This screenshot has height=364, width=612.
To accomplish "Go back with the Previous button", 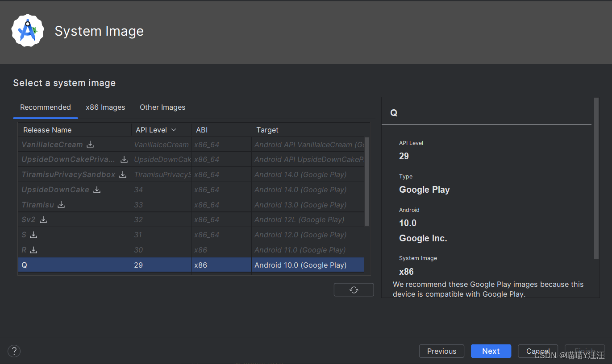I will pos(441,351).
